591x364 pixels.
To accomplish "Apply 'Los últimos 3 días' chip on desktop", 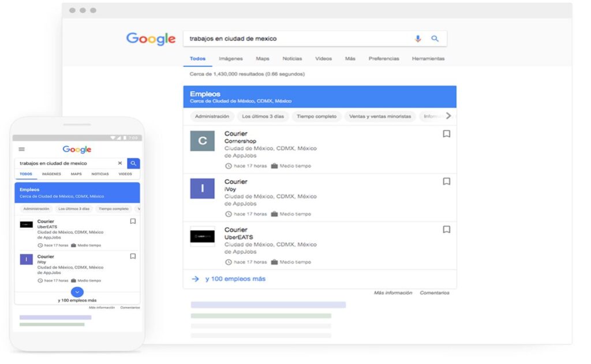I will tap(263, 117).
